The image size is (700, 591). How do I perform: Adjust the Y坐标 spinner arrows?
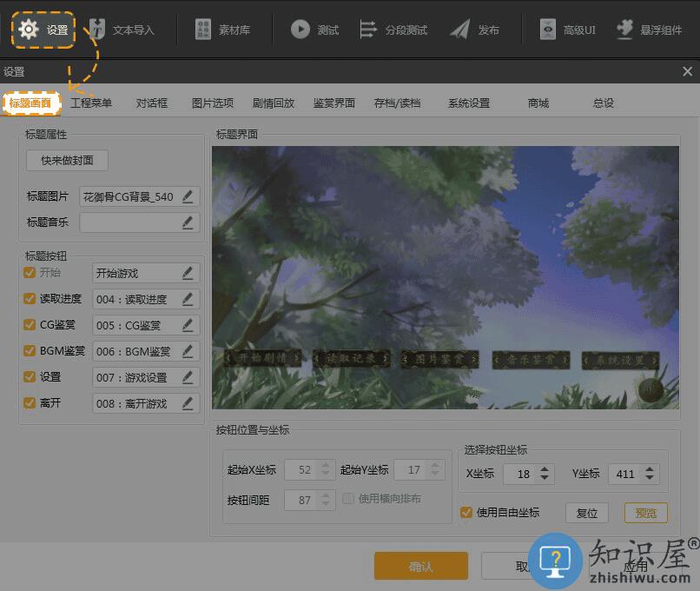[650, 474]
